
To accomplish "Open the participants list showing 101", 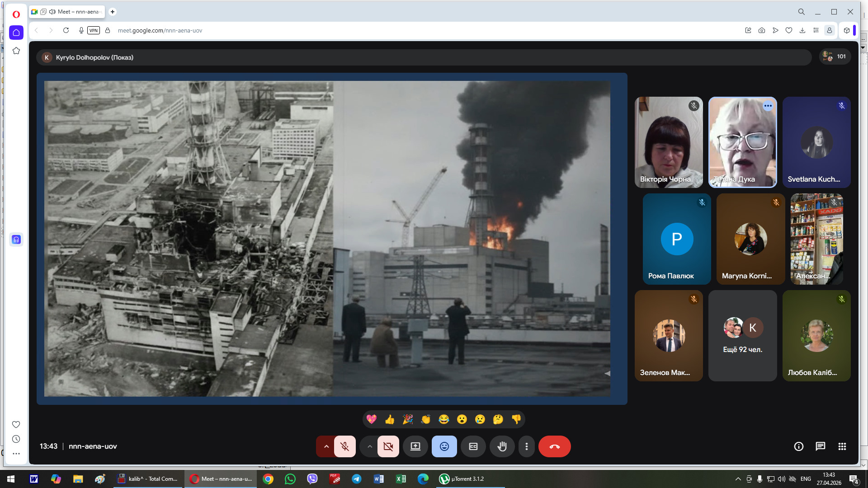I will pyautogui.click(x=835, y=56).
